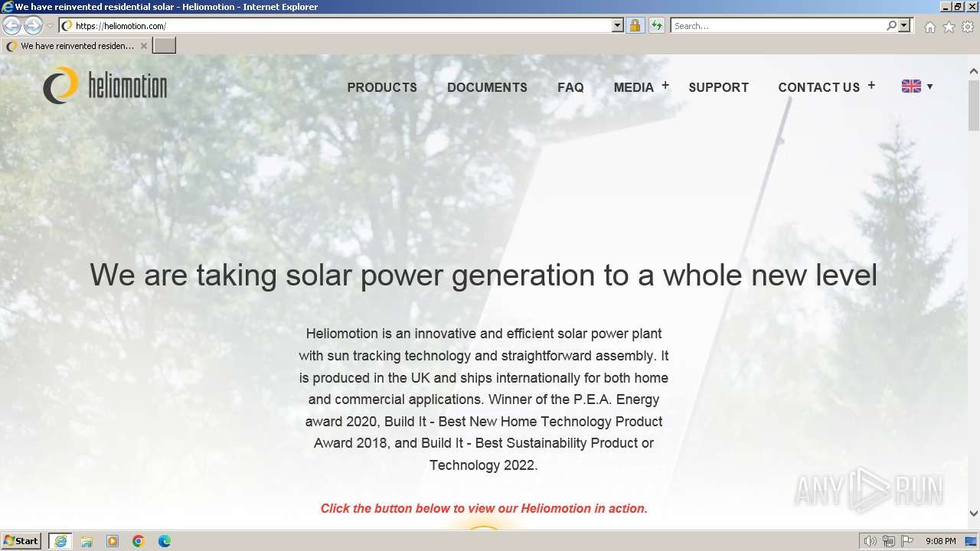Expand the address bar autocomplete dropdown
Screen dimensions: 980x551
pos(618,25)
